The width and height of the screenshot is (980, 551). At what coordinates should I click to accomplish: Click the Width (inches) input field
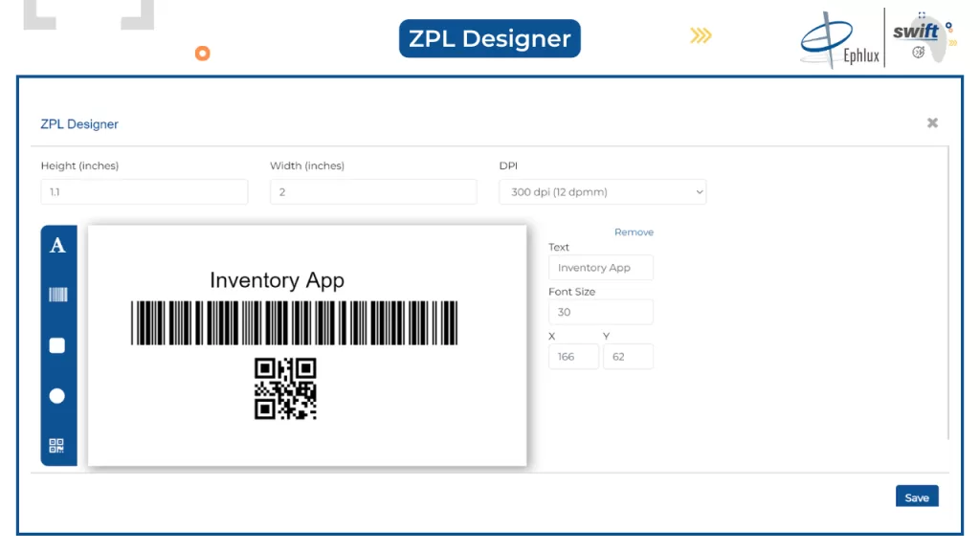372,192
